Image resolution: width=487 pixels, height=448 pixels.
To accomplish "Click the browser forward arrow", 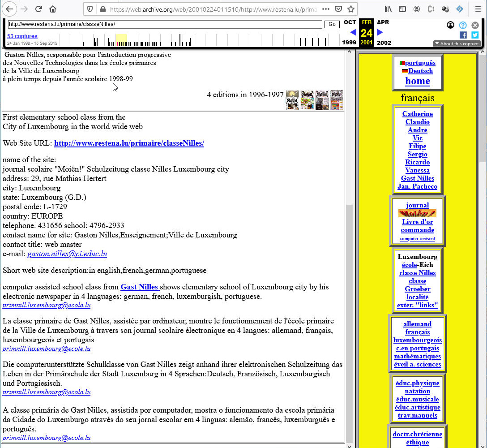I will 24,9.
